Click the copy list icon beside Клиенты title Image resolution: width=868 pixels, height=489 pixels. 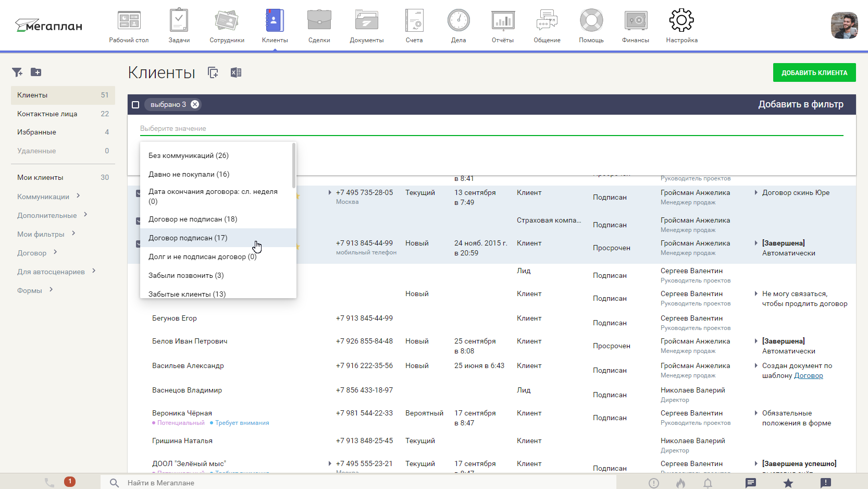[x=213, y=72]
